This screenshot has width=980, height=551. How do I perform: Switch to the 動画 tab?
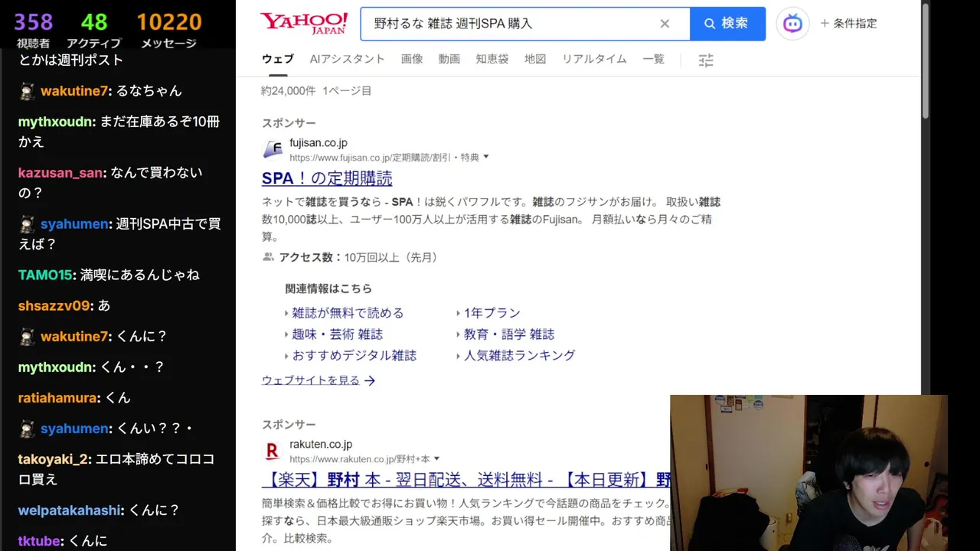pyautogui.click(x=449, y=59)
